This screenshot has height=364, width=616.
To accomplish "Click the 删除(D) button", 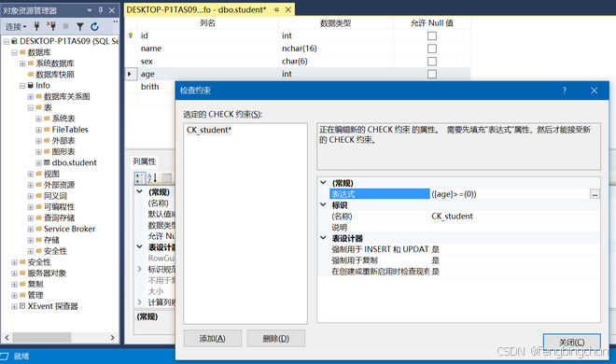I will coord(275,339).
